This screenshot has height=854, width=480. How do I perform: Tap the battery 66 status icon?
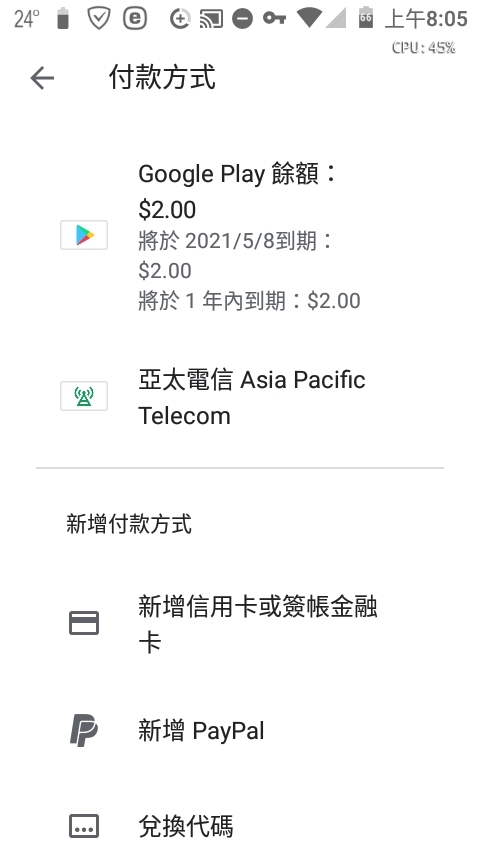tap(366, 17)
